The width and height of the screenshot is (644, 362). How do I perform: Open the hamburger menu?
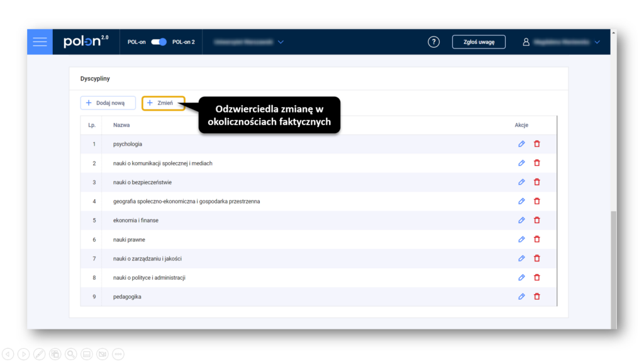tap(40, 42)
